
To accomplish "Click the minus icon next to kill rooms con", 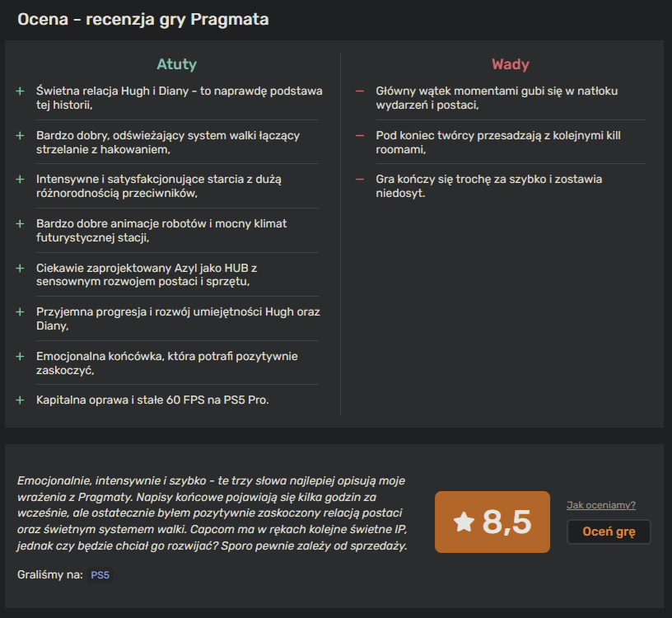I will click(359, 135).
